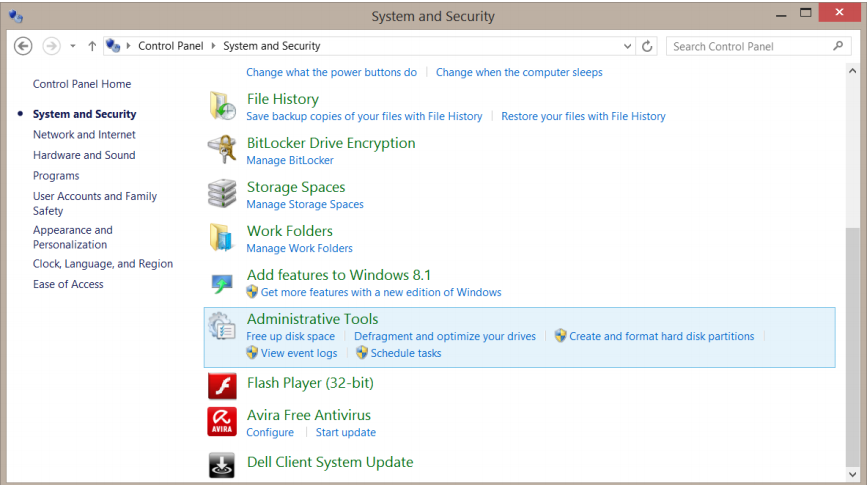Screen dimensions: 867x485
Task: Open Ease of Access category
Action: (68, 284)
